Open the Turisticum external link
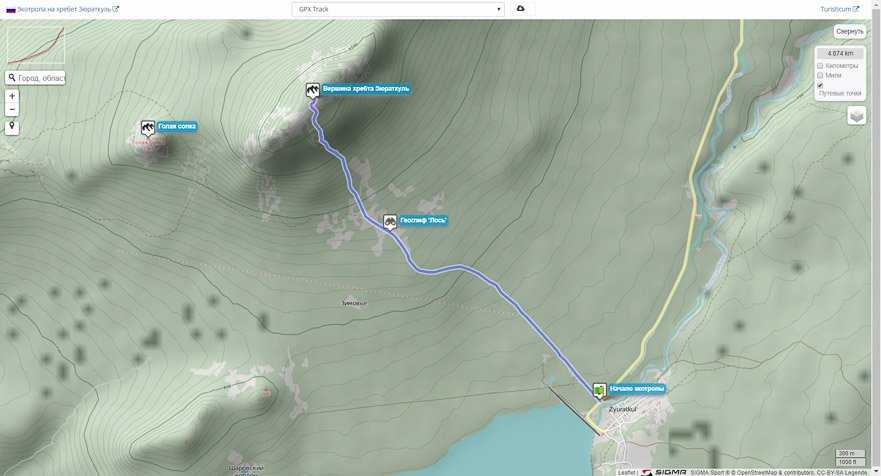This screenshot has width=881, height=476. (838, 9)
